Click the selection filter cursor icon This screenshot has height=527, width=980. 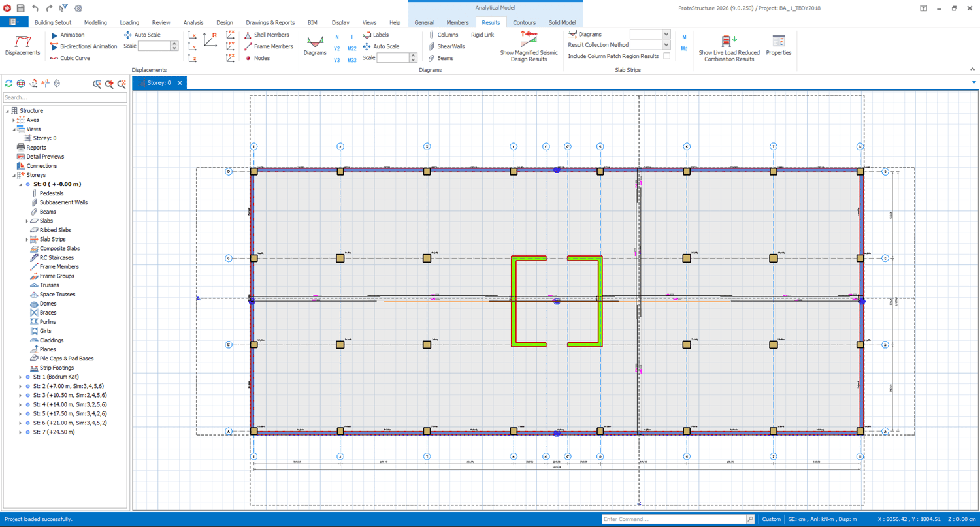click(63, 8)
